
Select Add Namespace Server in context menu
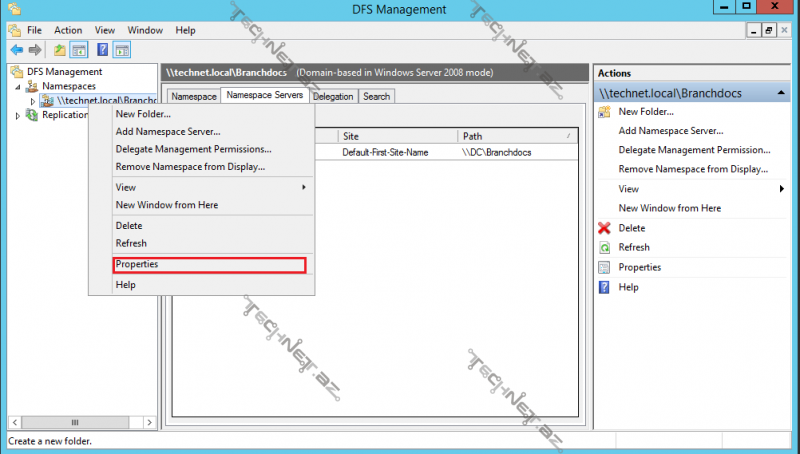click(167, 132)
